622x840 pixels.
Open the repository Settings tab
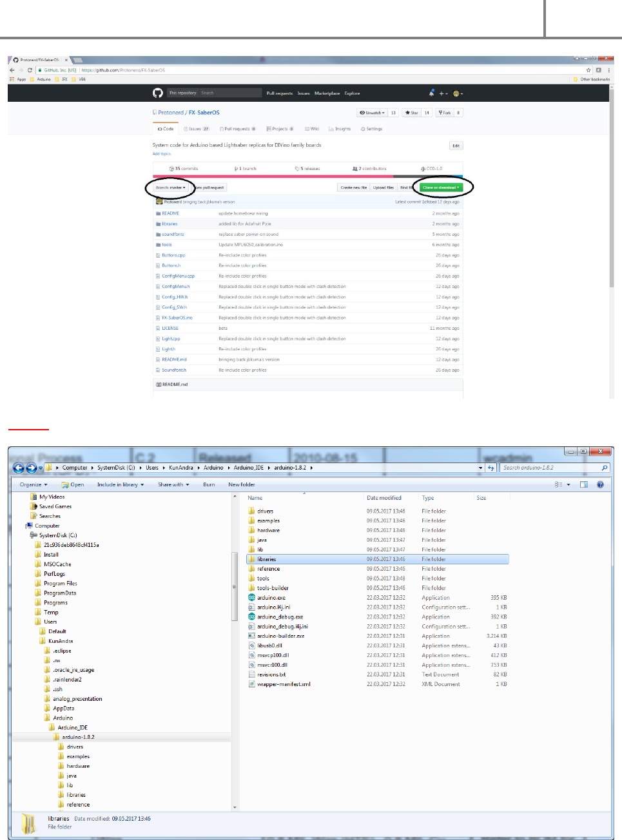[x=371, y=129]
